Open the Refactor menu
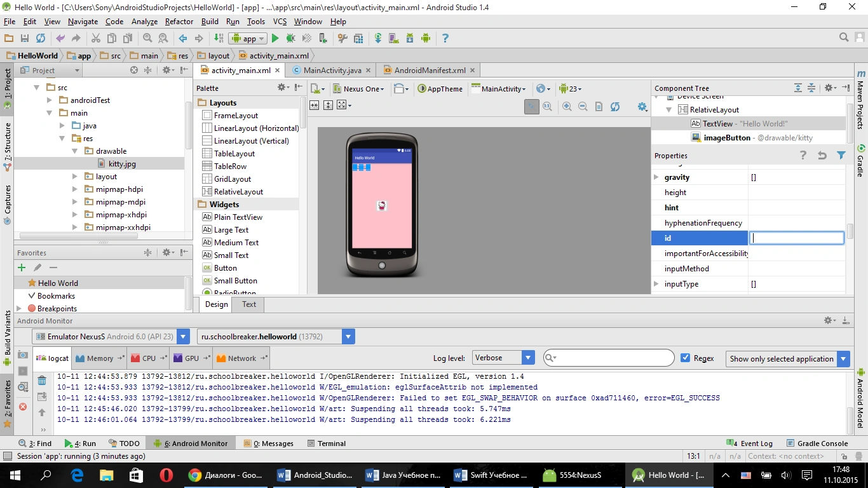Image resolution: width=868 pixels, height=488 pixels. click(x=179, y=22)
